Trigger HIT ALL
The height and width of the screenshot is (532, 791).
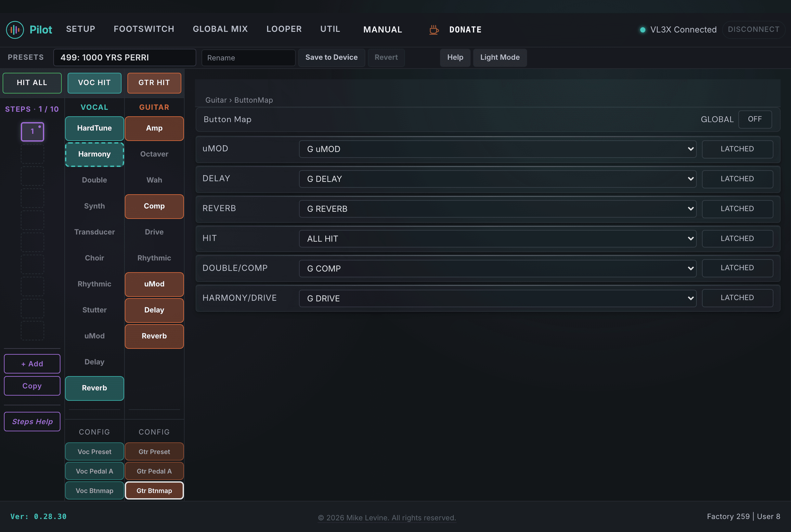32,83
